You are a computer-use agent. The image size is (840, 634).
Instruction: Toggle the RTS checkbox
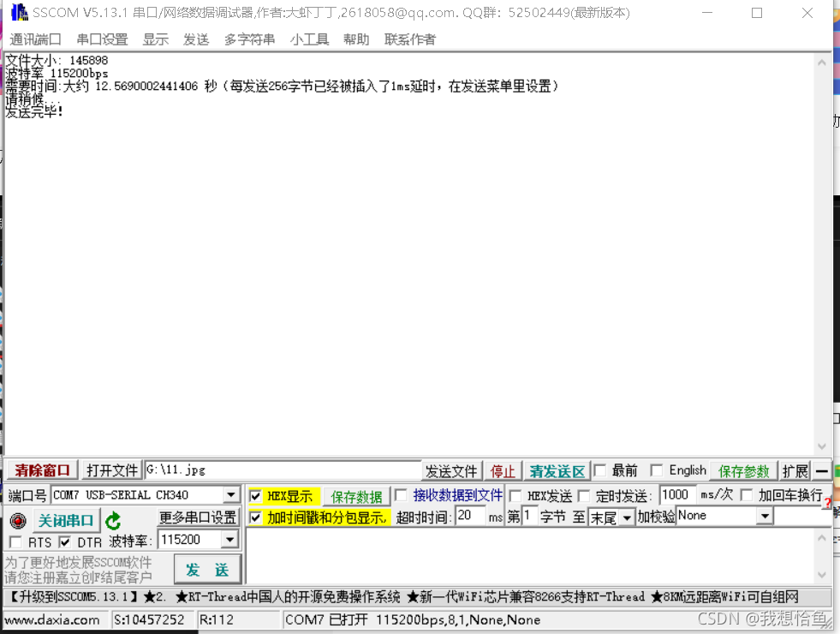coord(15,542)
